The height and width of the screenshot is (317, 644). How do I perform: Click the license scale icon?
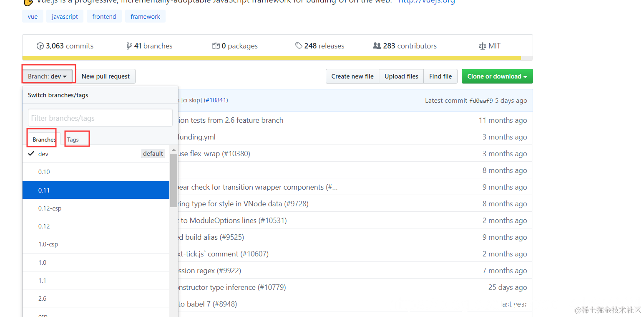pyautogui.click(x=483, y=46)
